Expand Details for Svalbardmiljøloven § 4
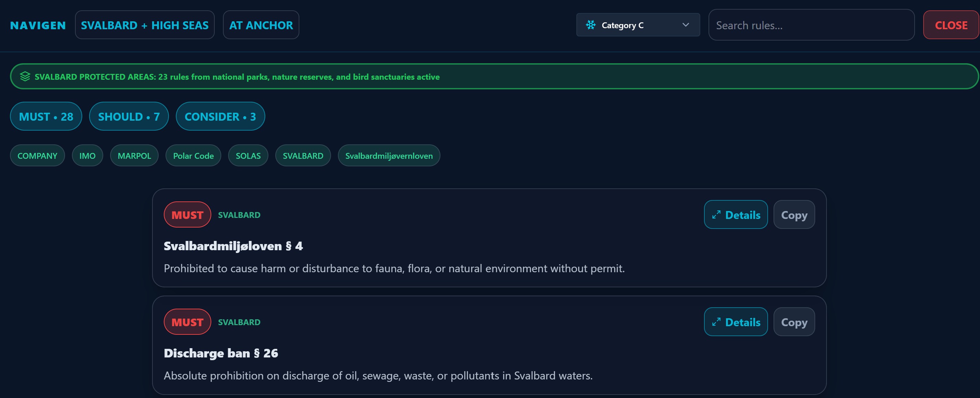This screenshot has height=398, width=980. pyautogui.click(x=735, y=214)
